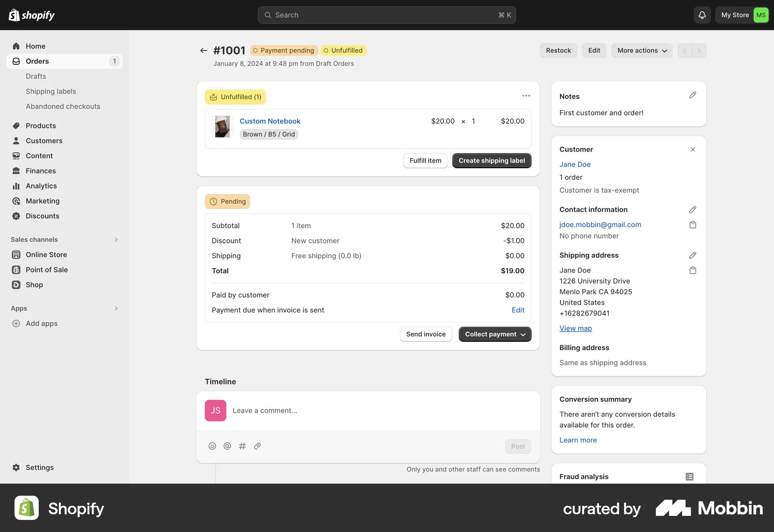The width and height of the screenshot is (774, 532).
Task: Copy the customer email with the clipboard icon
Action: [693, 224]
